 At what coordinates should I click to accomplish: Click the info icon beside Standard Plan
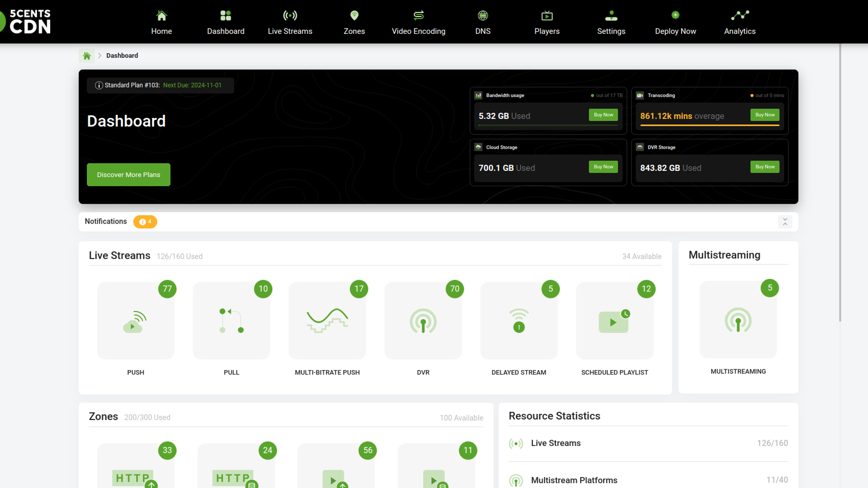pyautogui.click(x=99, y=85)
